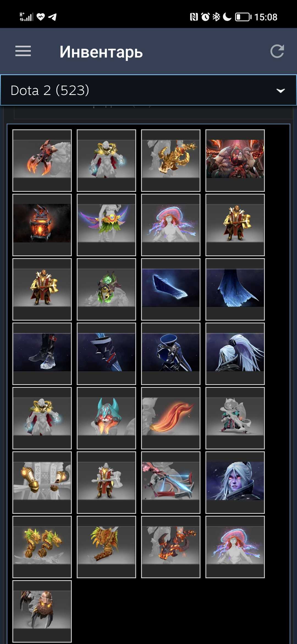
Task: Pick the fiery orange tail item
Action: 171,418
